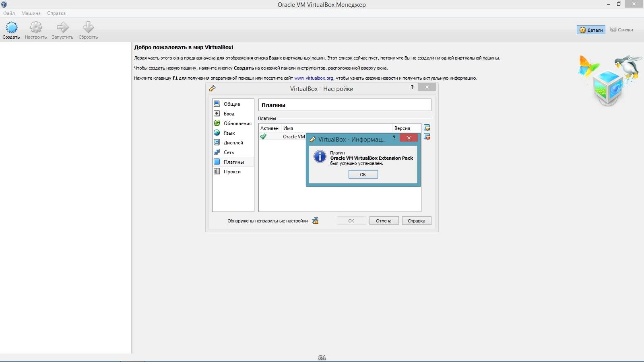
Task: Restore down the VirtualBox Manager window
Action: point(619,4)
